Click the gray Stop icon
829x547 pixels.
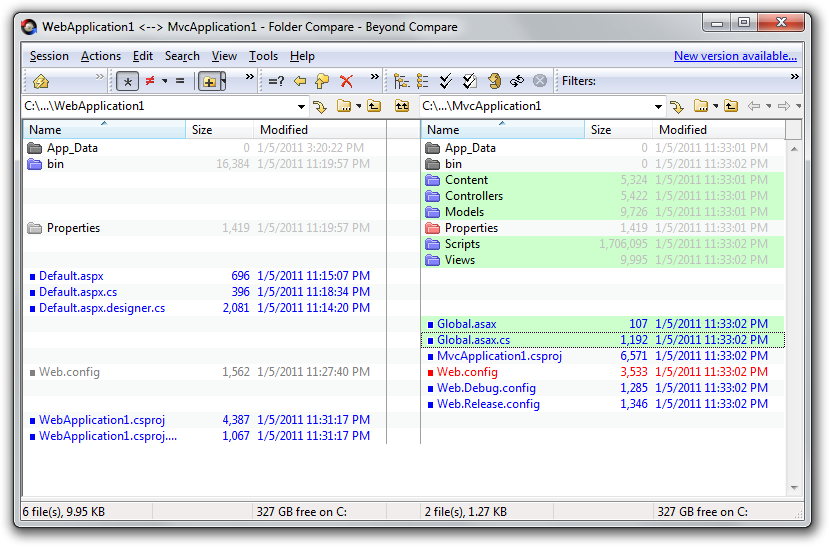[x=540, y=81]
